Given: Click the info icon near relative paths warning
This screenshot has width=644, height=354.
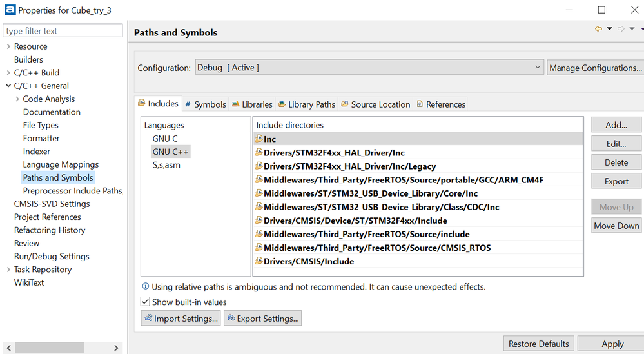Looking at the screenshot, I should tap(145, 286).
